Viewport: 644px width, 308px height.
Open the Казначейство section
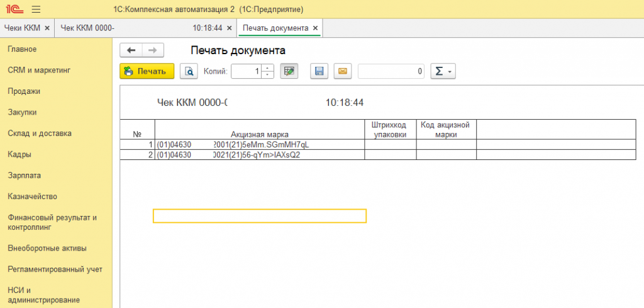(33, 197)
